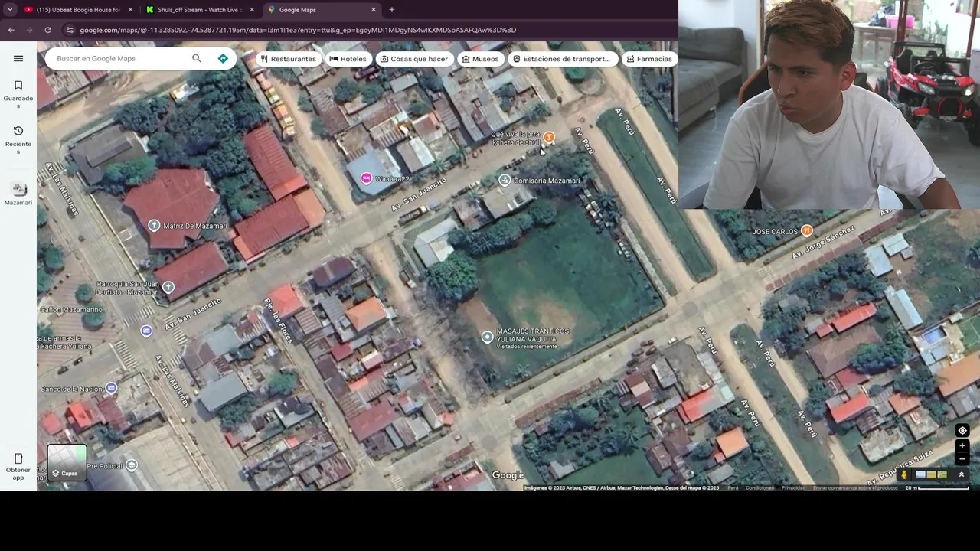The height and width of the screenshot is (551, 980).
Task: Click the Banco de la Nación marker
Action: tap(111, 389)
